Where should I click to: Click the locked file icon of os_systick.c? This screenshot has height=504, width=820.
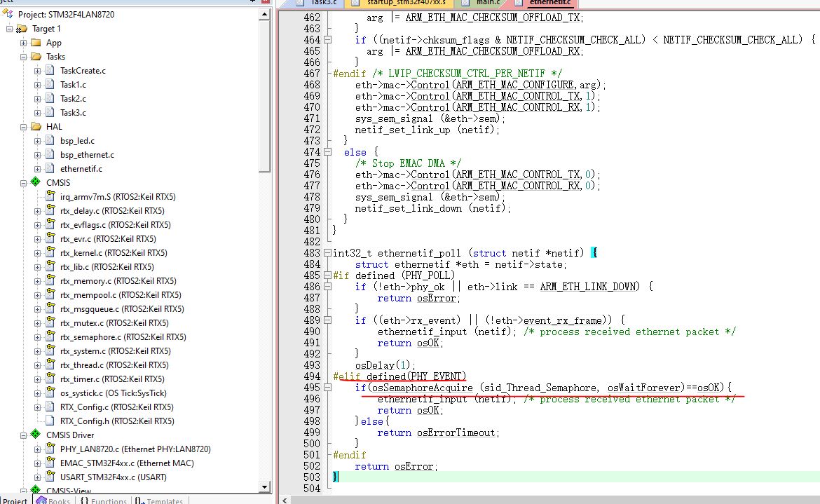click(50, 393)
